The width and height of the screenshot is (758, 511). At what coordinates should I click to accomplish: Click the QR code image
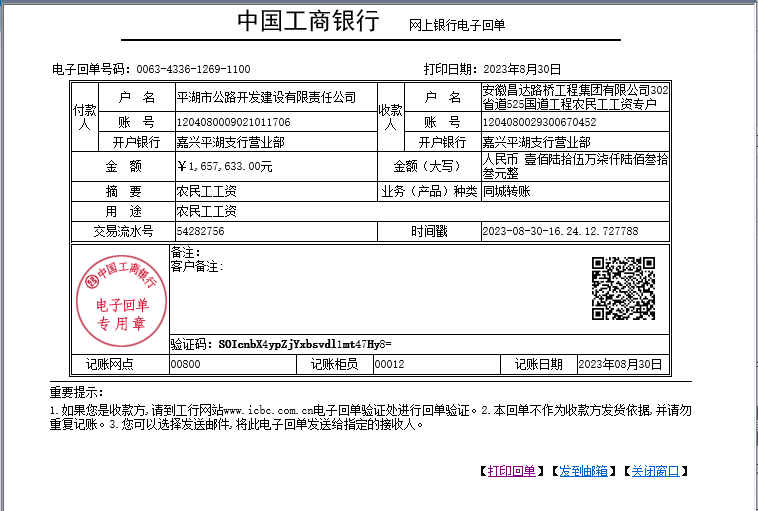[x=624, y=289]
